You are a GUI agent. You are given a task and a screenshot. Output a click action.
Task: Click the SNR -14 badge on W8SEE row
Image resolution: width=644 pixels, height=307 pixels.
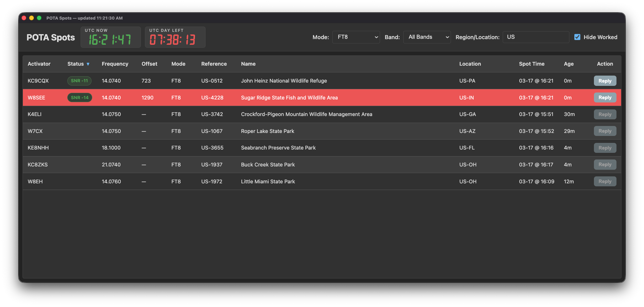coord(80,98)
